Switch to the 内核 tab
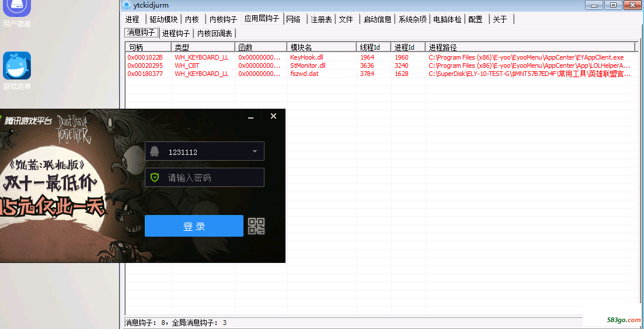Viewport: 644px width, 329px height. (192, 19)
